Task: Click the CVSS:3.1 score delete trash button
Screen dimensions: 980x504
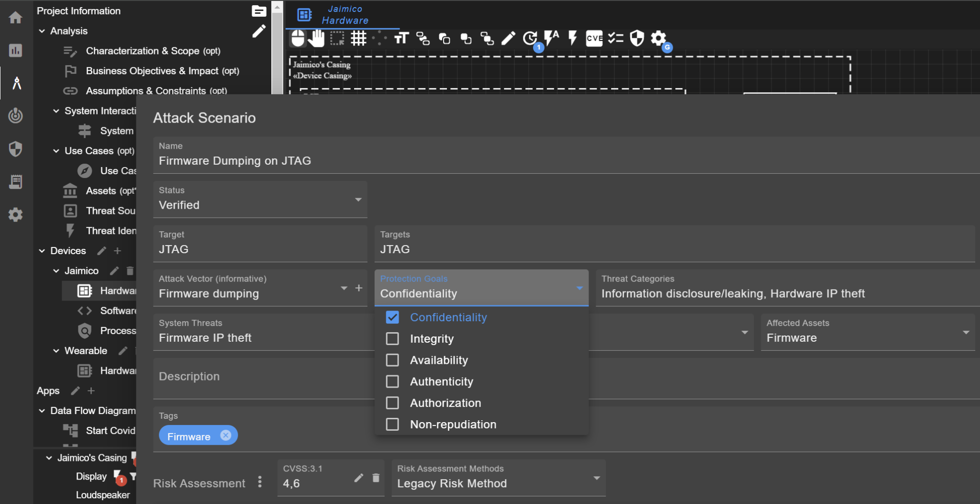Action: point(376,478)
